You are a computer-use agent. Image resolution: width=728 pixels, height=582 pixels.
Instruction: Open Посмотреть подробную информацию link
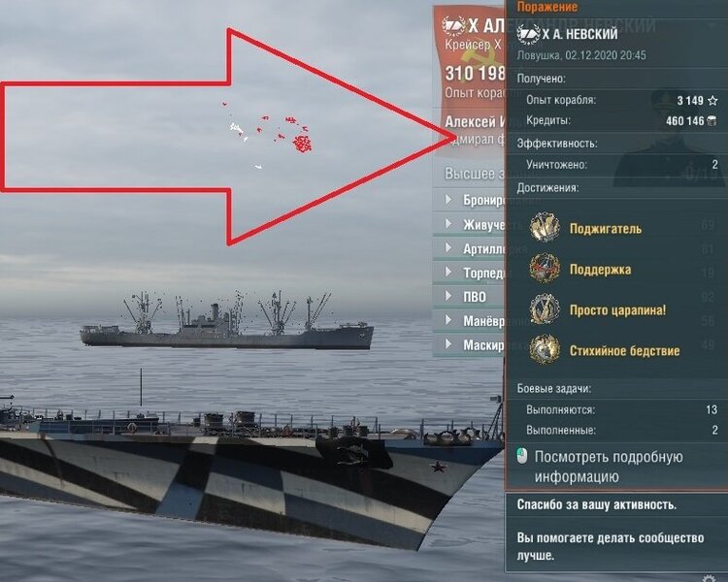(x=609, y=467)
